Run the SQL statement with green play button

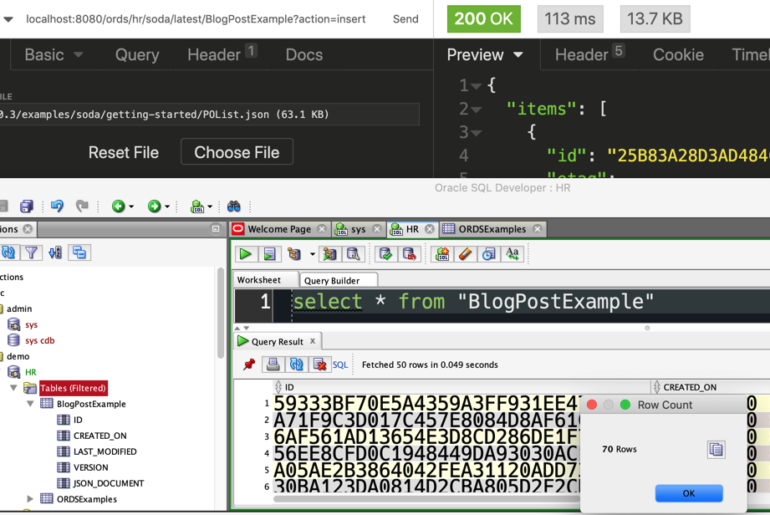tap(244, 254)
